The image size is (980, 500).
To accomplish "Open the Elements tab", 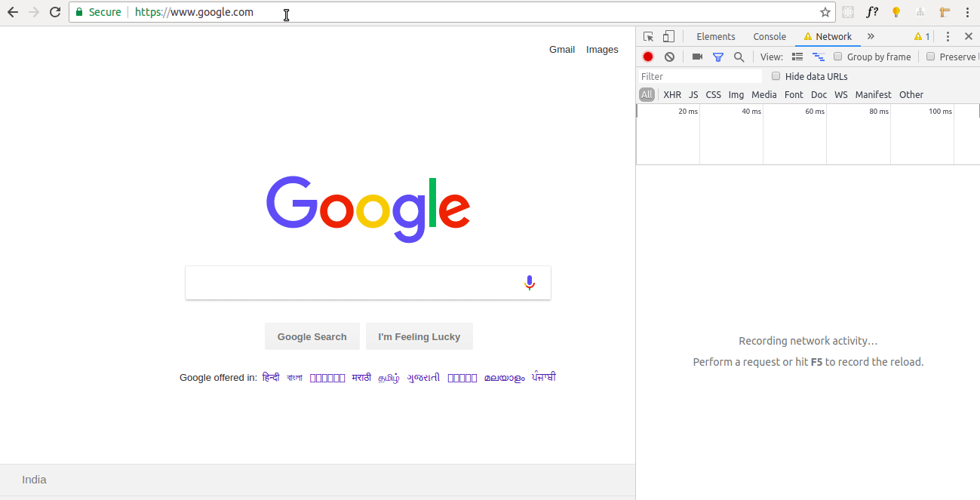I will [716, 36].
